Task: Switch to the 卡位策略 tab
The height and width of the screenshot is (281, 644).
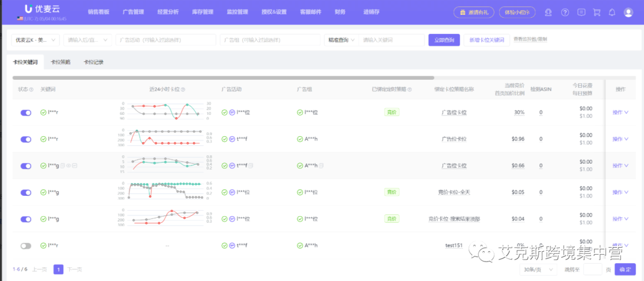Action: click(60, 63)
